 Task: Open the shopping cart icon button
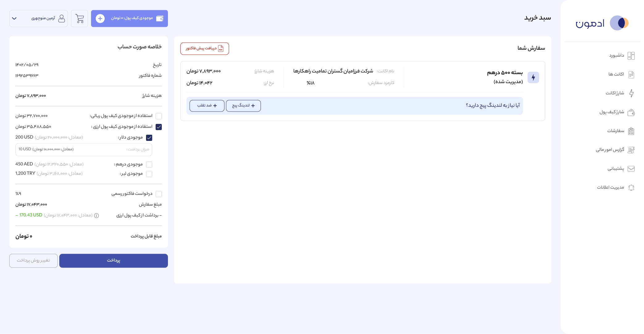coord(80,19)
